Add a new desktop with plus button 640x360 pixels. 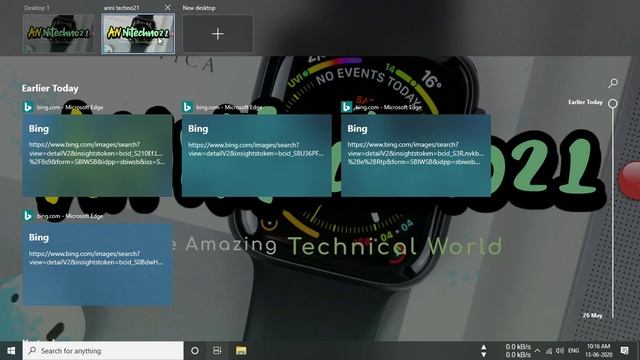(x=218, y=33)
